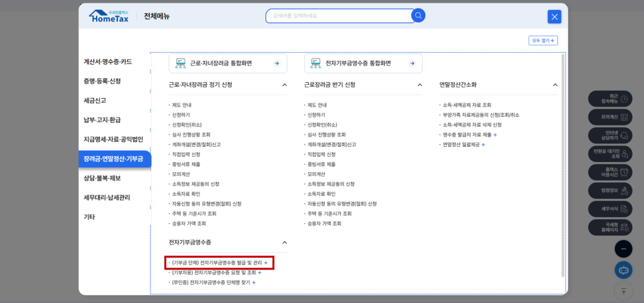Viewport: 644px width, 303px height.
Task: Collapse 연말정산간소화 section
Action: click(x=555, y=85)
